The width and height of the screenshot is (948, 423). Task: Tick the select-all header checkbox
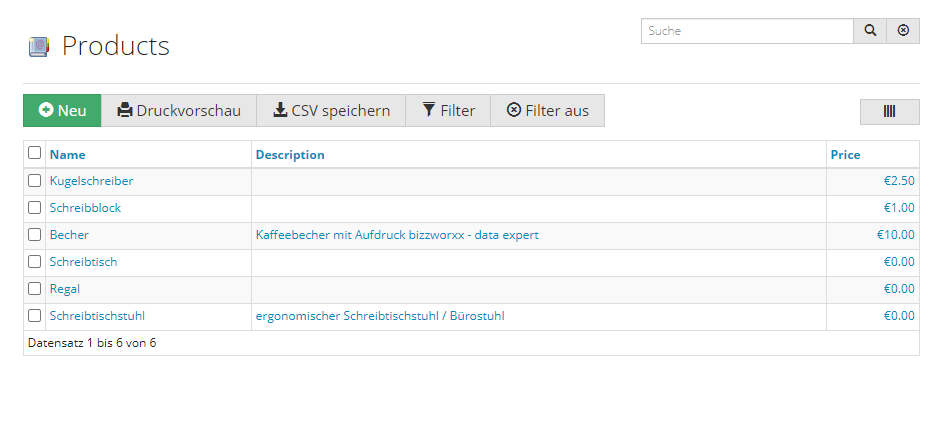coord(34,153)
